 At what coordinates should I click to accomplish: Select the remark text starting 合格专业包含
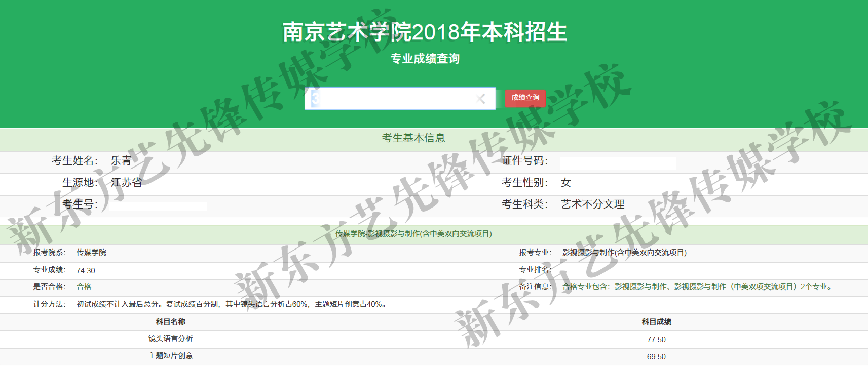point(698,287)
